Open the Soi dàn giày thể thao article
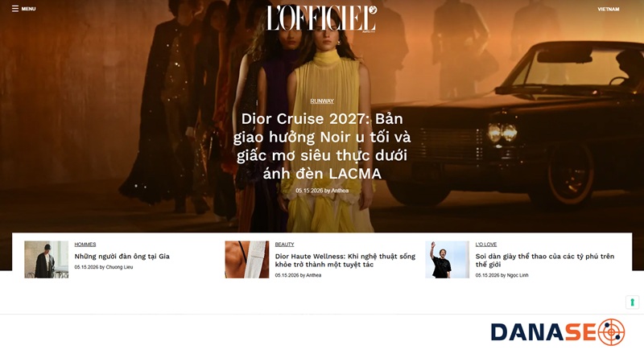The height and width of the screenshot is (362, 644). pos(545,260)
